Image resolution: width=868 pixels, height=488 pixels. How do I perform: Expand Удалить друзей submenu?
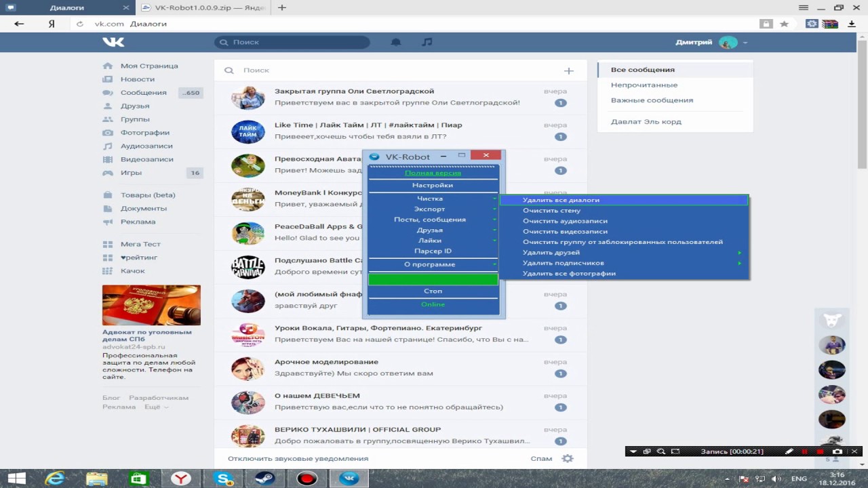pos(625,253)
